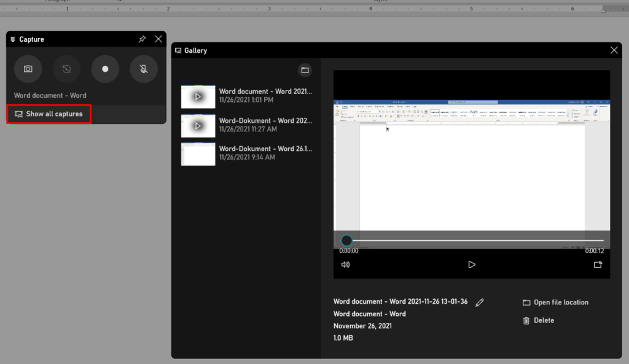Open the folder icon atop the Gallery list
The image size is (629, 364).
coord(305,70)
